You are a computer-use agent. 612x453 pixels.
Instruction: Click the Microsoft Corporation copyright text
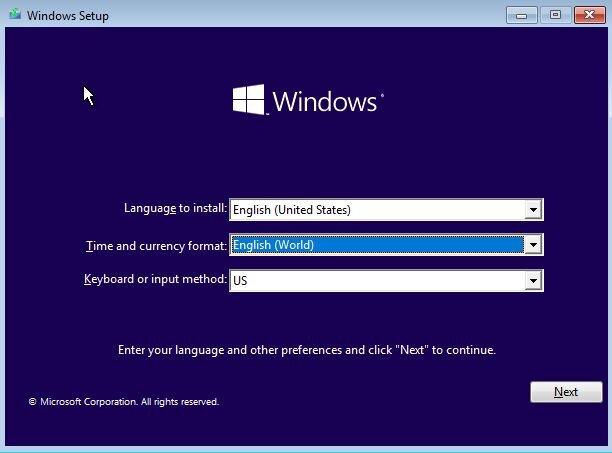[124, 401]
